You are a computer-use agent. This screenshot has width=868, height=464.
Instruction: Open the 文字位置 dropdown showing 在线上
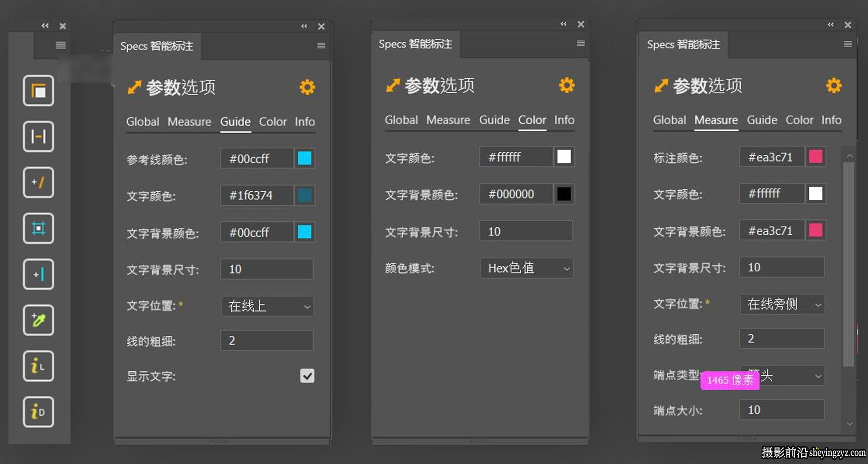(268, 306)
